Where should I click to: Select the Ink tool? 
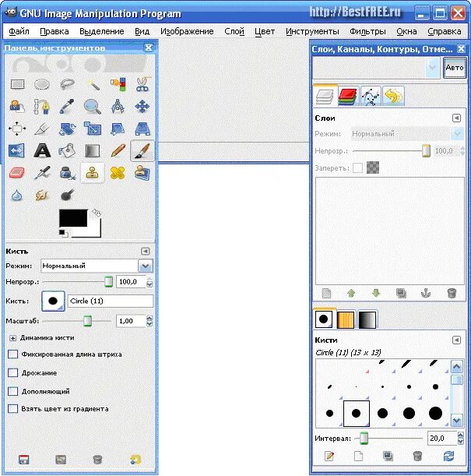pos(67,173)
